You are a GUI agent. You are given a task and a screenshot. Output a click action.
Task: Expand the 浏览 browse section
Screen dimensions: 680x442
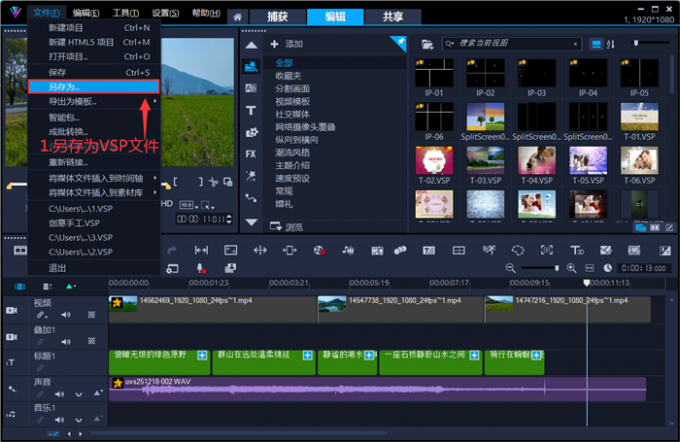click(x=288, y=227)
